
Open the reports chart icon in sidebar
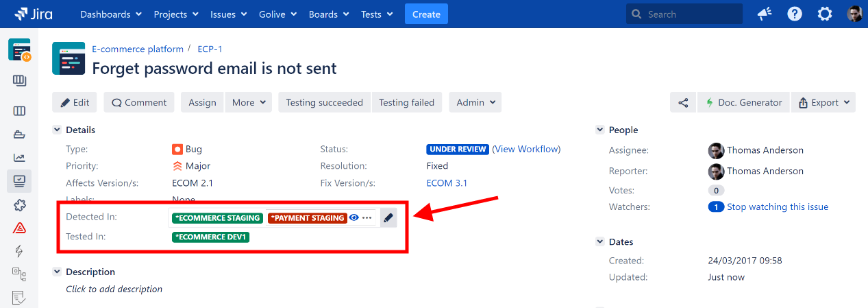click(x=19, y=158)
